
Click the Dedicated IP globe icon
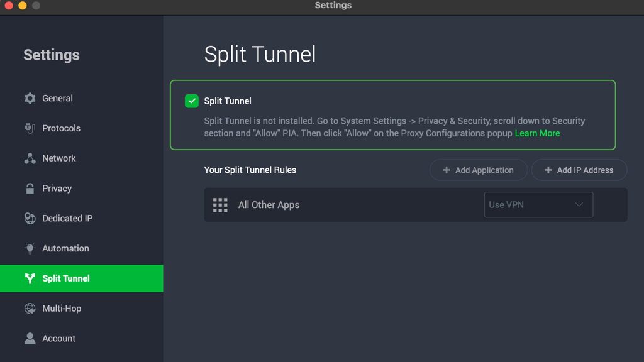[30, 218]
